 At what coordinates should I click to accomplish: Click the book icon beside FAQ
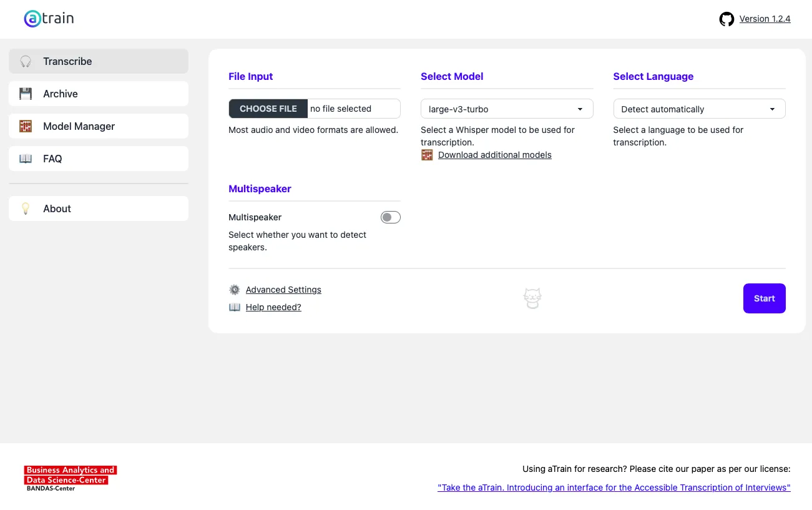pos(26,159)
